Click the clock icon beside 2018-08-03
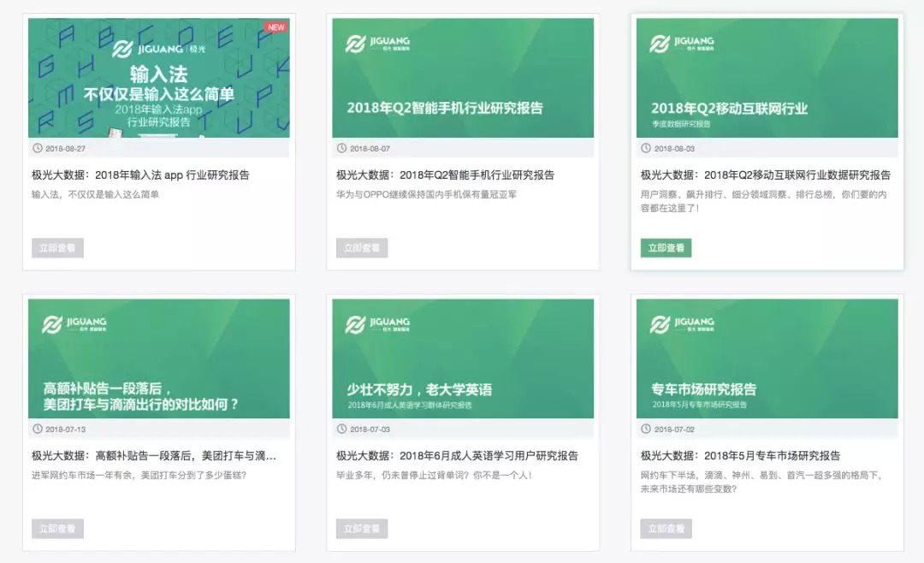The width and height of the screenshot is (924, 563). pyautogui.click(x=646, y=148)
